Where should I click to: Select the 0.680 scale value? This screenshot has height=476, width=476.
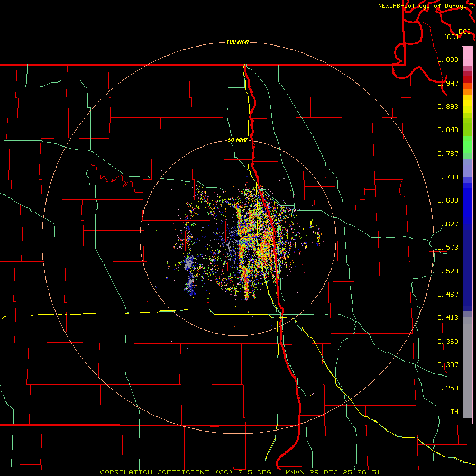(448, 200)
